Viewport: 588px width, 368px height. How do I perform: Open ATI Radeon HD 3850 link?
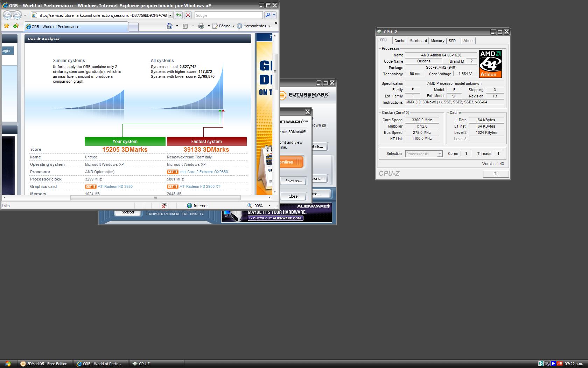point(115,186)
